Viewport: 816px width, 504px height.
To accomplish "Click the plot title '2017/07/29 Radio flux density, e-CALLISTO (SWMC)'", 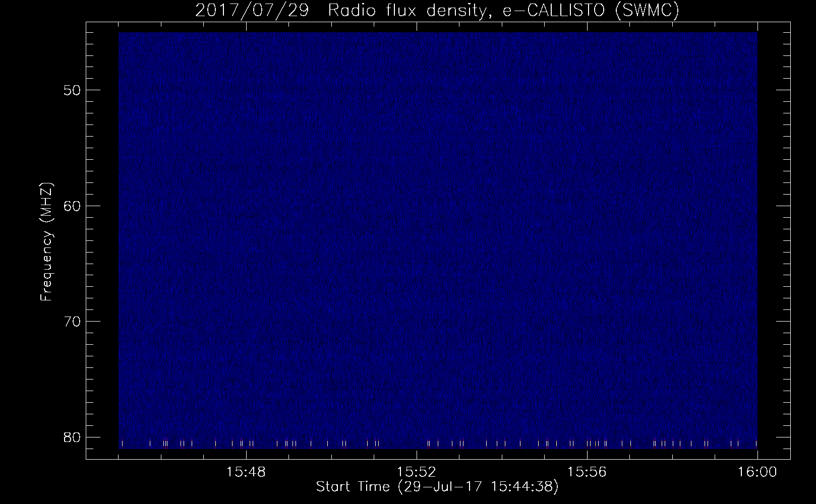I will click(x=437, y=10).
